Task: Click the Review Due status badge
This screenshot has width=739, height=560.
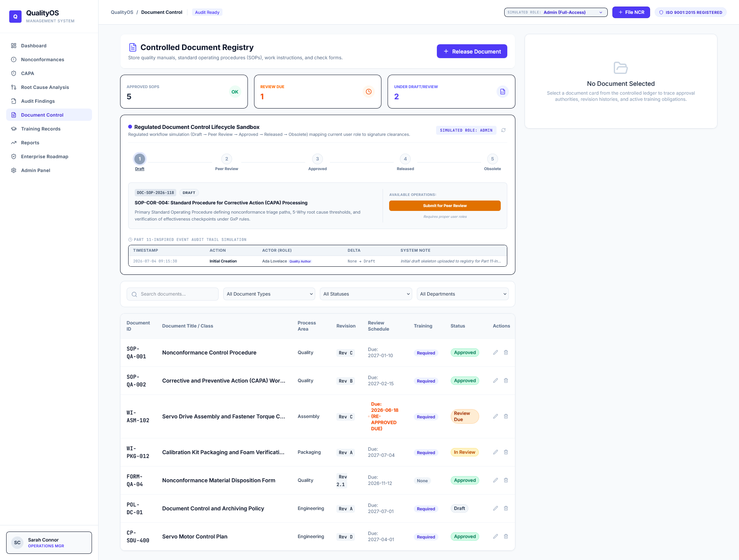Action: 465,416
